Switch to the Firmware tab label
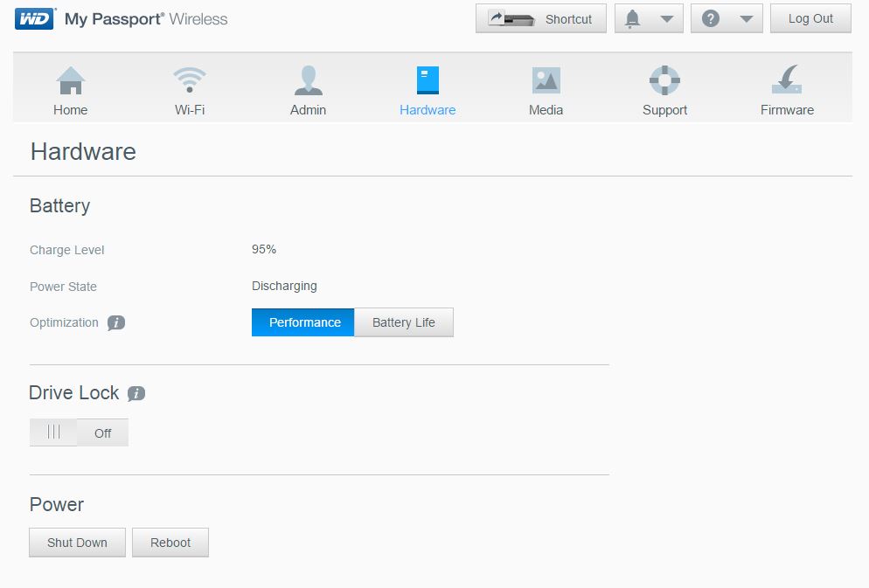Screen dimensions: 869x588 tap(787, 110)
